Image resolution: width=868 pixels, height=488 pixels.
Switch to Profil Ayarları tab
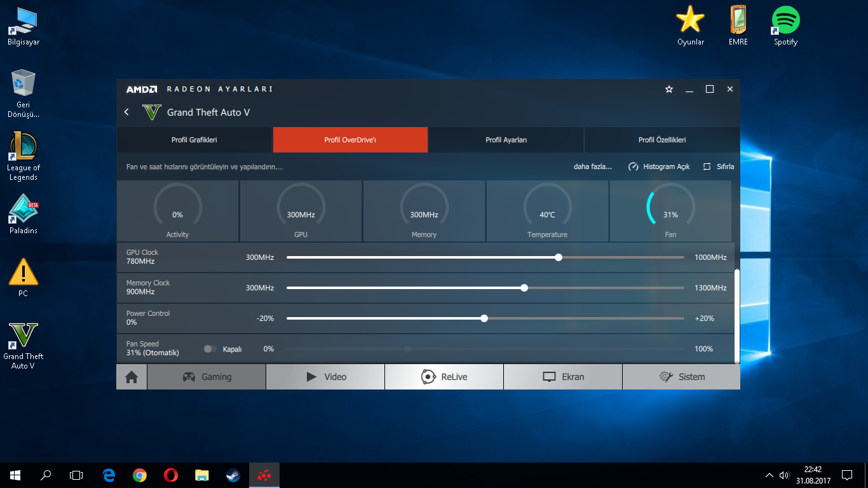click(x=506, y=140)
